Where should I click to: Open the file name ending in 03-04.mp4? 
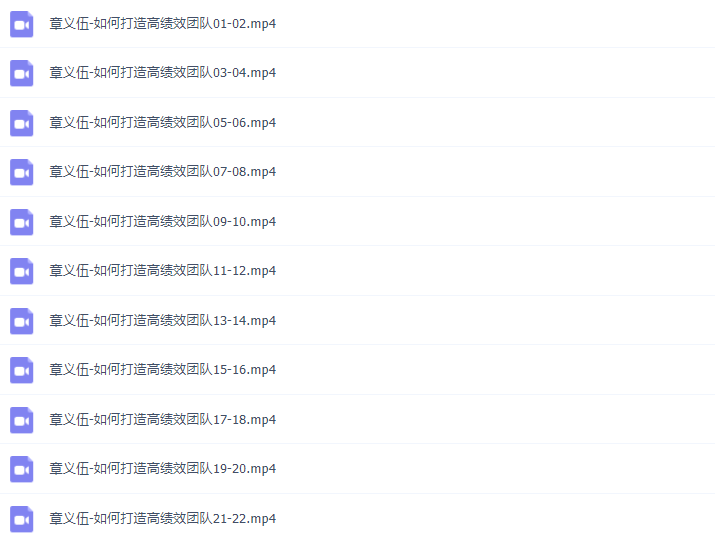pyautogui.click(x=163, y=73)
